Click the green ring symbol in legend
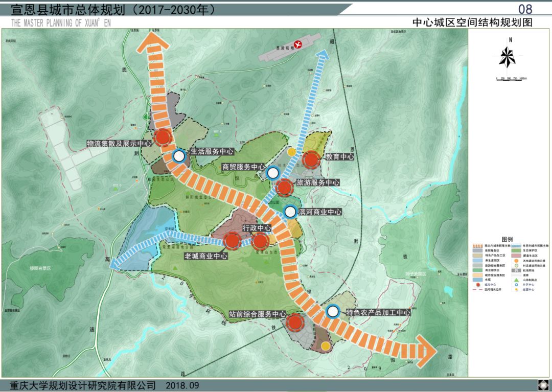The width and height of the screenshot is (552, 392). pyautogui.click(x=516, y=266)
